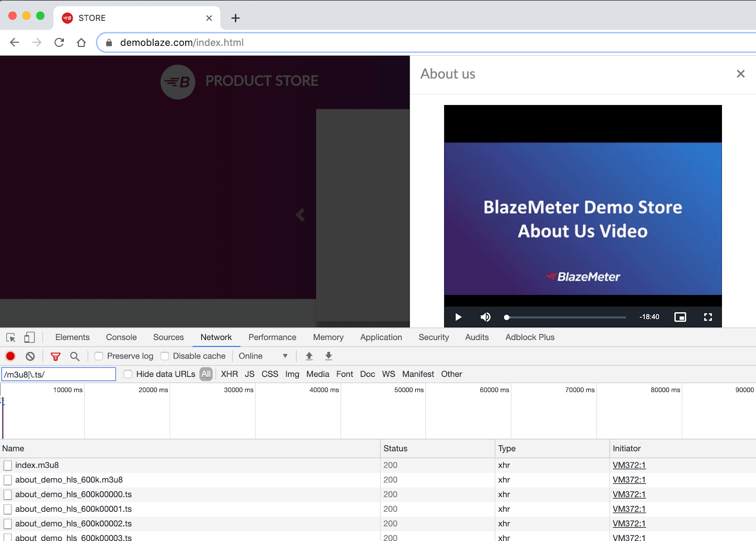
Task: Open the Performance tab in DevTools
Action: coord(272,337)
